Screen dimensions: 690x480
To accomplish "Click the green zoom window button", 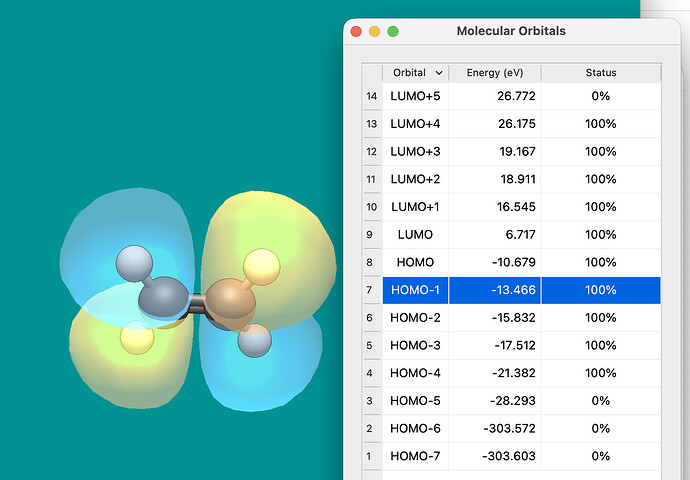I will click(x=393, y=31).
